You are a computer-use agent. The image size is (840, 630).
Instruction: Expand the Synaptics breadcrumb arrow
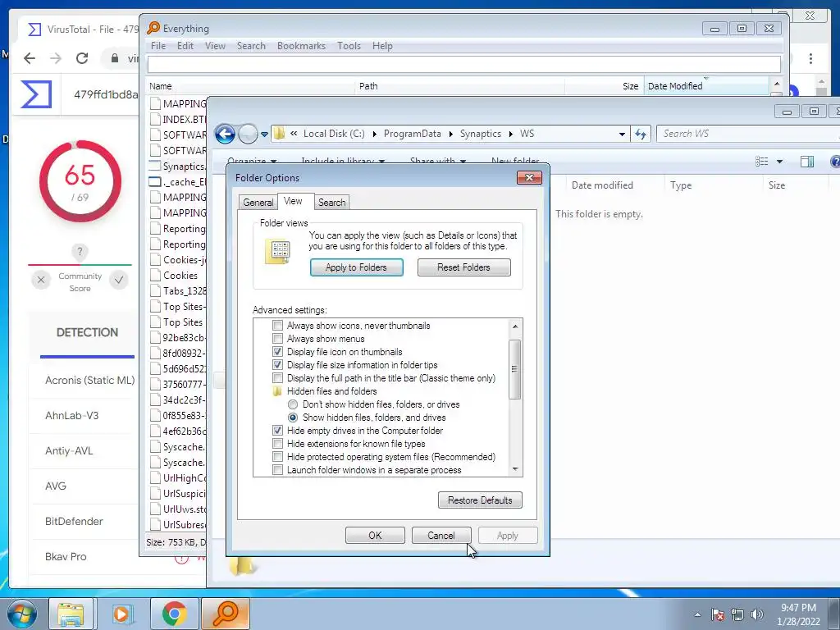click(510, 134)
